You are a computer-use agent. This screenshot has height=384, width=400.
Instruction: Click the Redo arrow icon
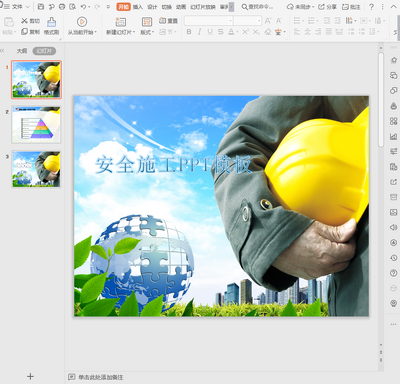pos(97,7)
